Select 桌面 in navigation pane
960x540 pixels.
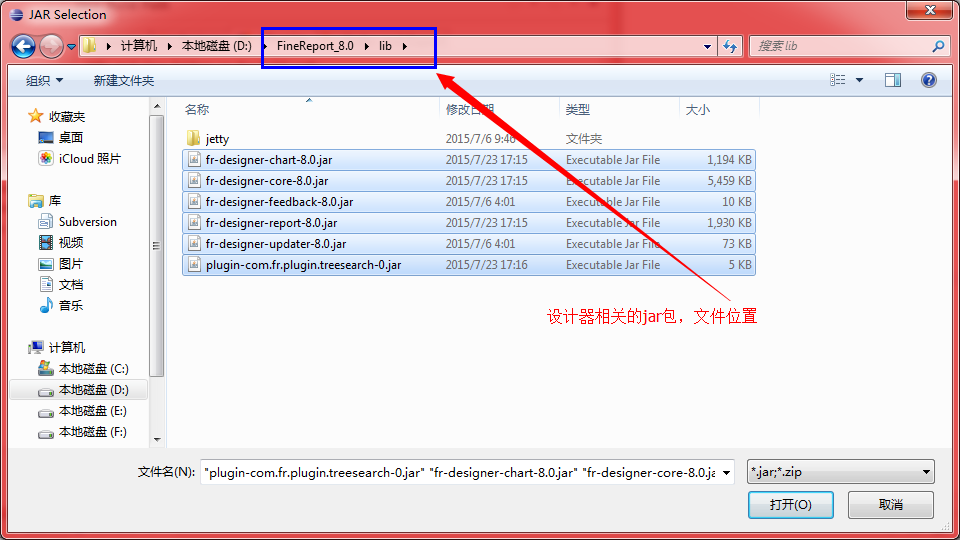coord(70,137)
